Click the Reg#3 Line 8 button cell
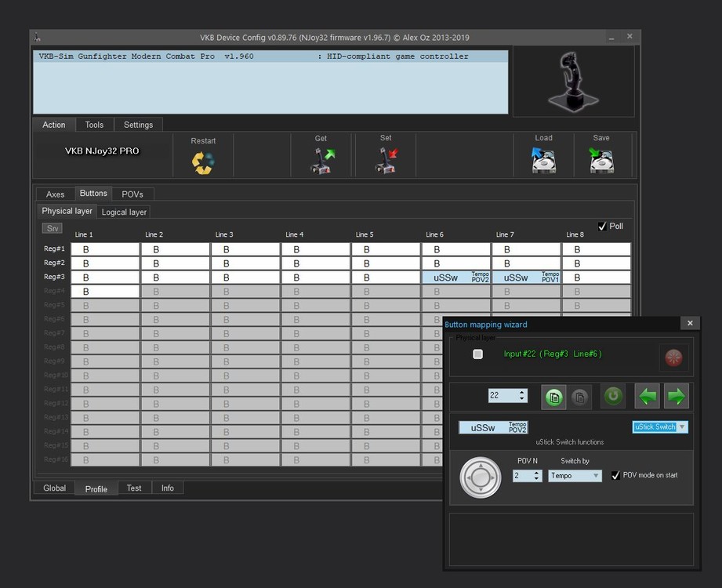The height and width of the screenshot is (588, 722). coord(597,278)
